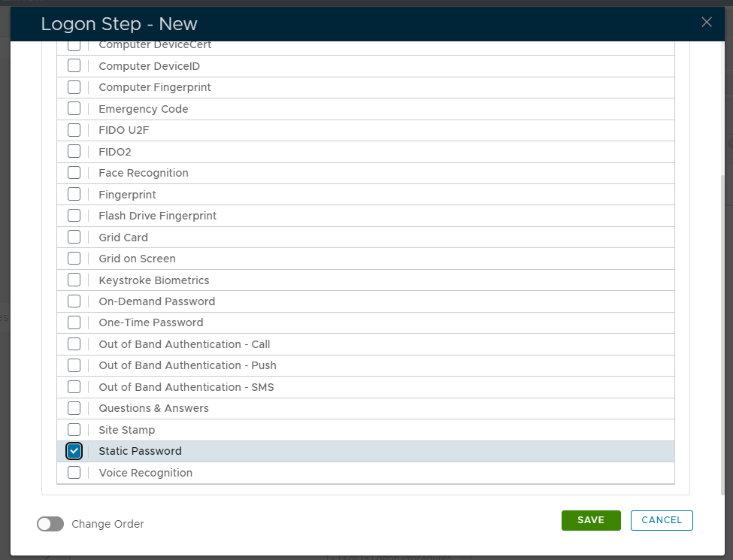Toggle the Change Order switch
This screenshot has height=560, width=733.
click(50, 524)
